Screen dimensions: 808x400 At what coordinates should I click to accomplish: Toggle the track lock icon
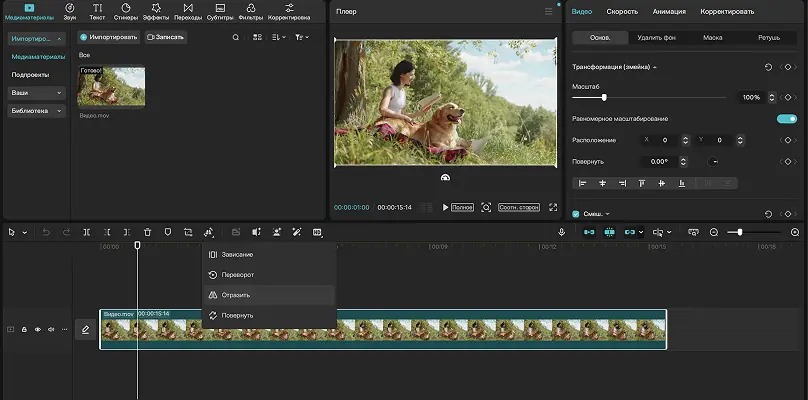tap(24, 329)
